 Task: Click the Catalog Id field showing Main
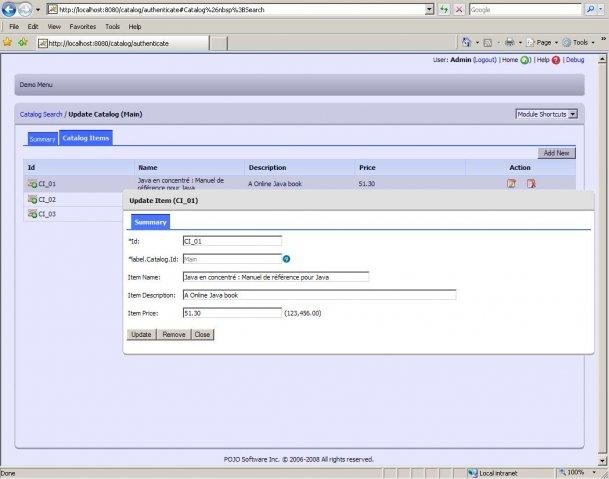tap(232, 259)
